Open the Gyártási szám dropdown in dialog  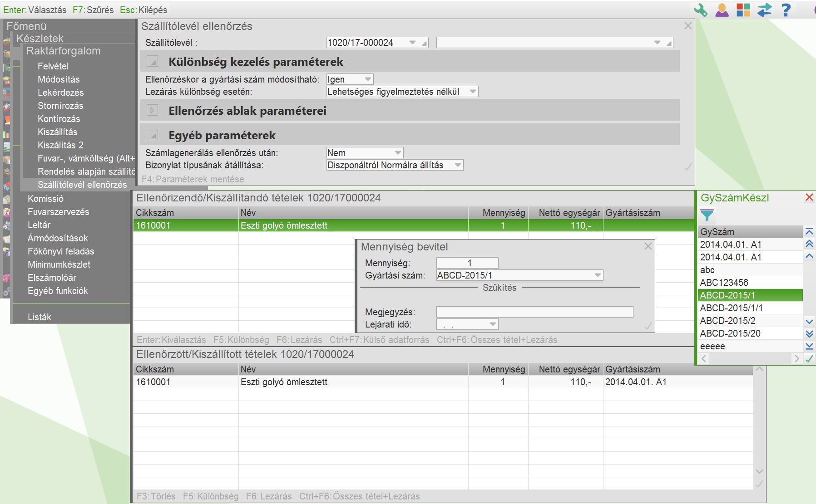tap(598, 275)
